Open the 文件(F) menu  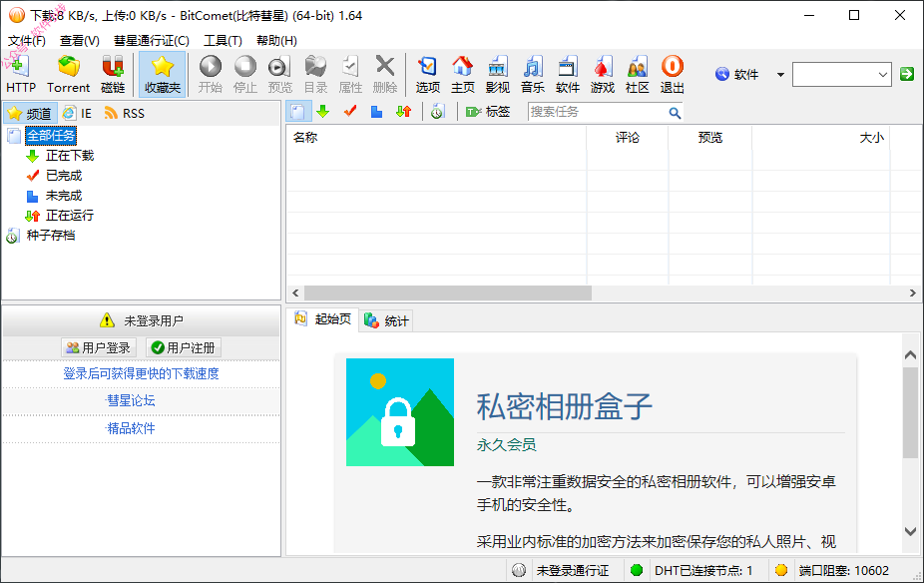27,40
